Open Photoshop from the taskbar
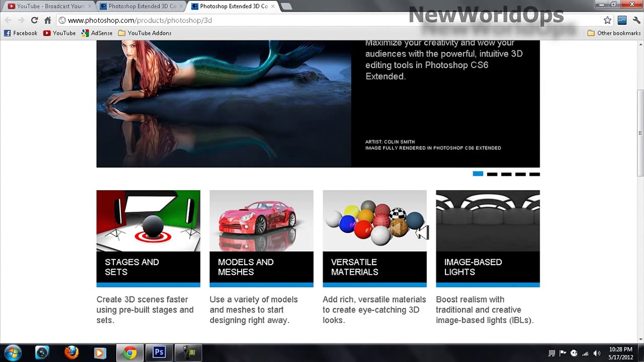This screenshot has height=362, width=644. pyautogui.click(x=159, y=353)
